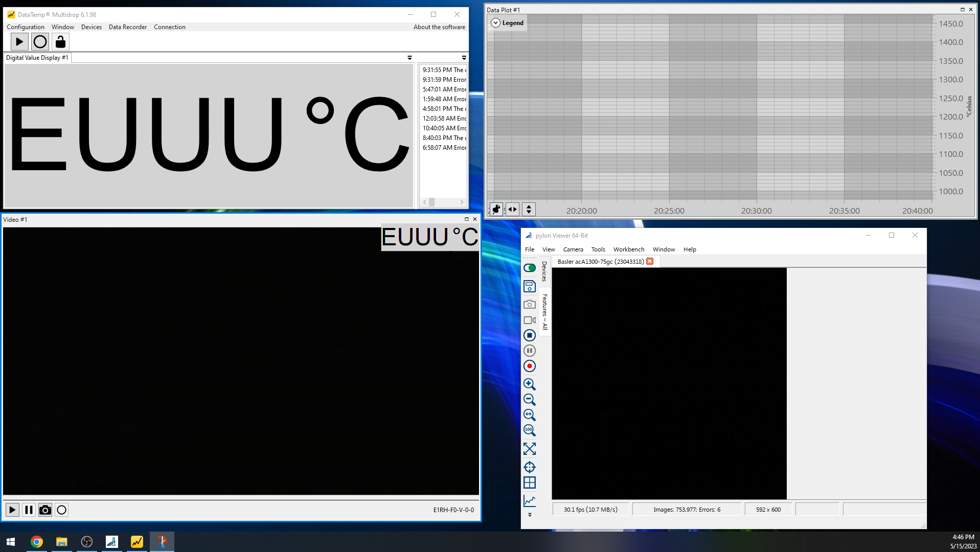Click the zoom out magnifier in pylon
This screenshot has width=980, height=552.
click(x=530, y=400)
